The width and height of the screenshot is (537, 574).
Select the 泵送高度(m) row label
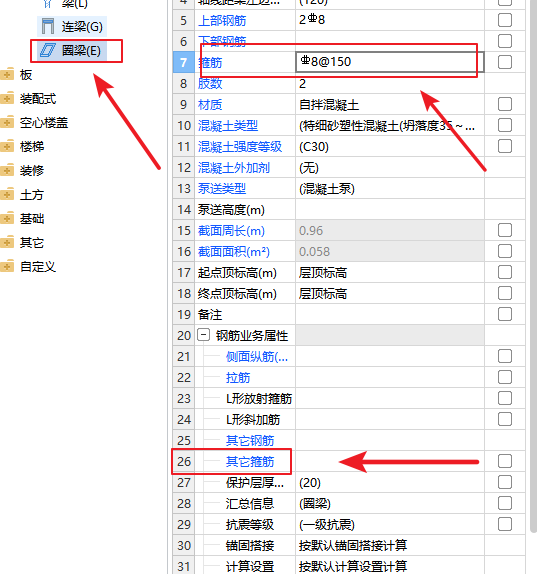tap(231, 210)
